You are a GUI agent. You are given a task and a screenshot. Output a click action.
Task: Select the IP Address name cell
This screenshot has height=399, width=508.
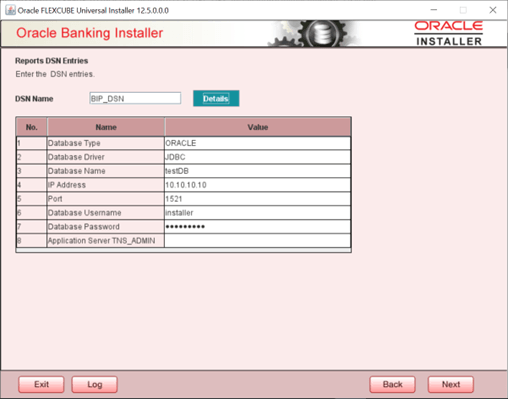pyautogui.click(x=105, y=185)
